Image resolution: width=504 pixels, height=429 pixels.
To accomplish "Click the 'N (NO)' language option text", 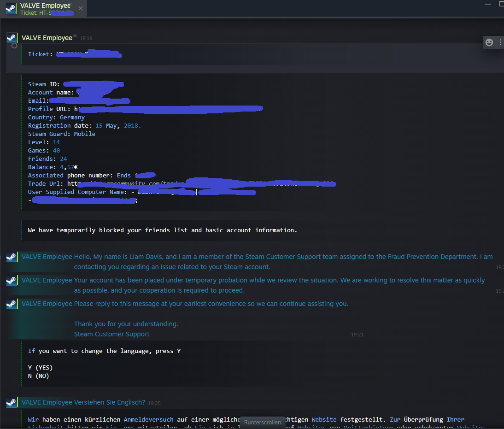I will [38, 376].
